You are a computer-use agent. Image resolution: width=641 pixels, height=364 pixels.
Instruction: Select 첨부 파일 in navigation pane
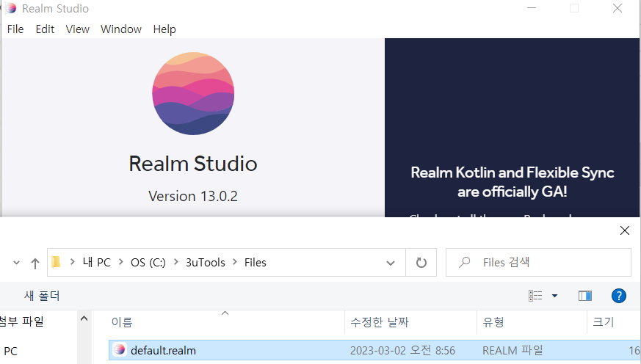click(21, 321)
